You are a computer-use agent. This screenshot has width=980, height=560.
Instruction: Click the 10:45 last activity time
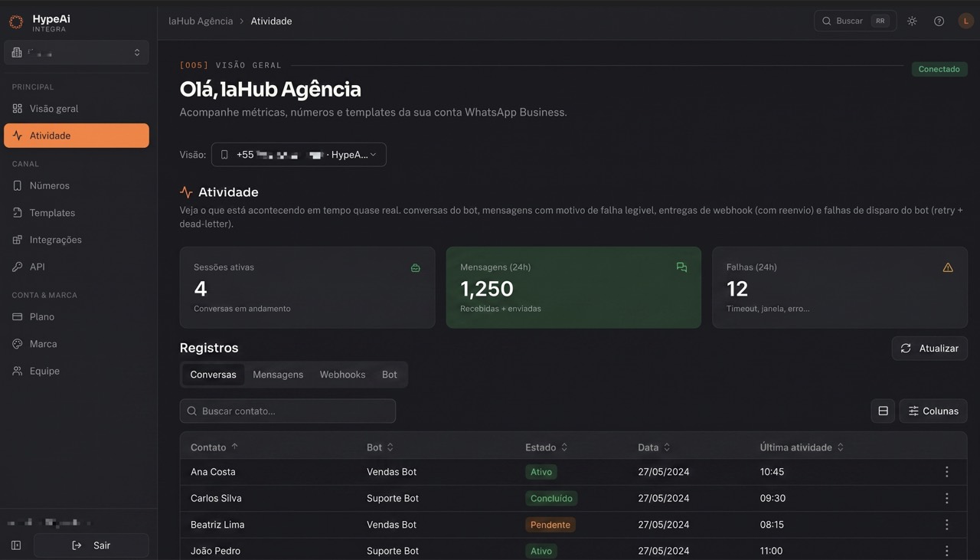772,472
